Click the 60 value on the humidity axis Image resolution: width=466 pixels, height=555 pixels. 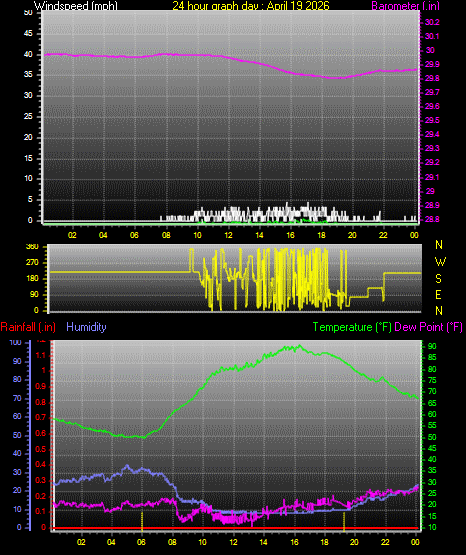pos(17,416)
